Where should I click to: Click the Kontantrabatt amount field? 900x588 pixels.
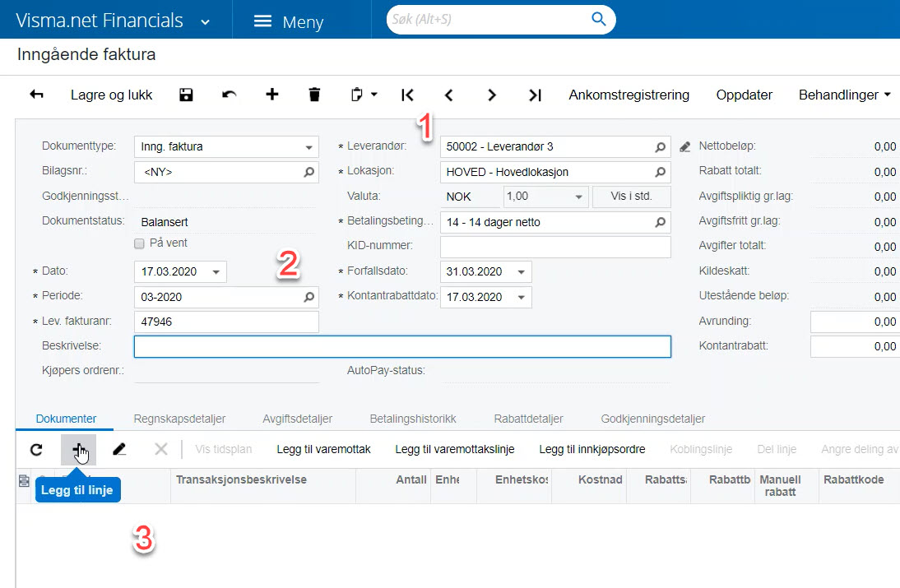click(856, 346)
